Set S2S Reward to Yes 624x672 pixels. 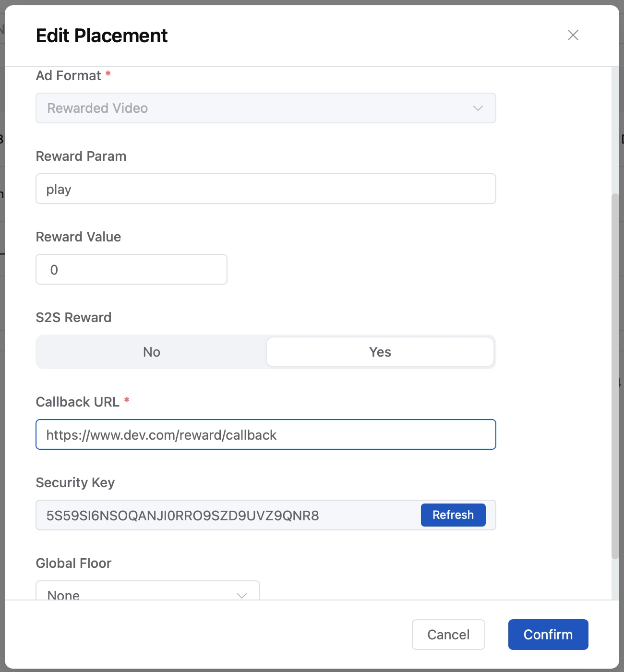click(x=380, y=352)
